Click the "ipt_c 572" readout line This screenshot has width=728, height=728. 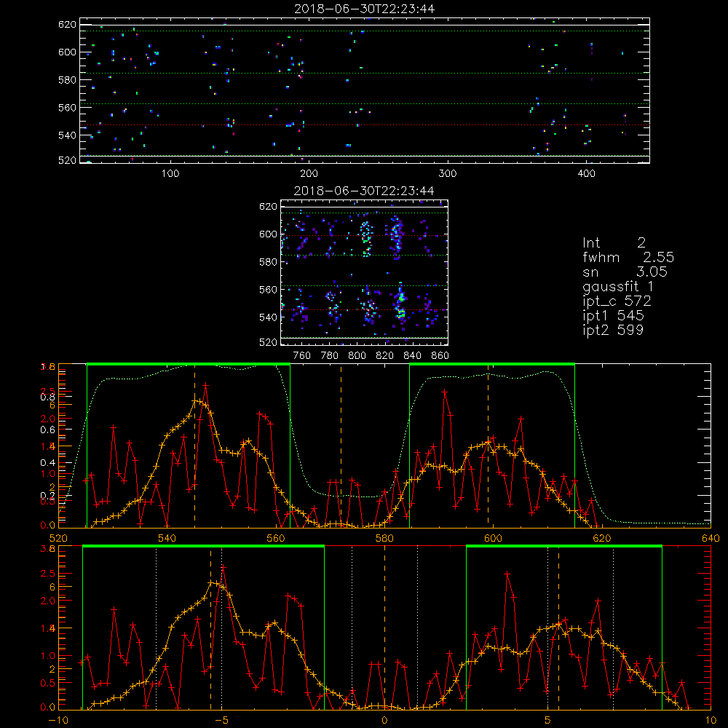click(x=617, y=301)
